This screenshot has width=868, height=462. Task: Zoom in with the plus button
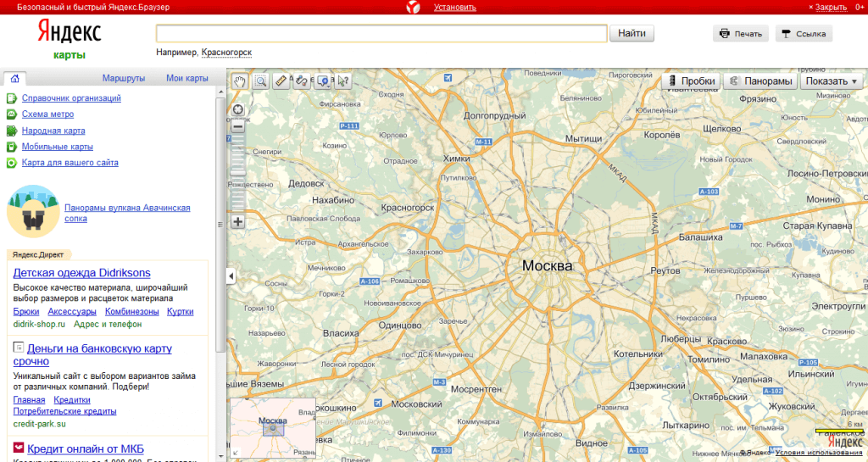pyautogui.click(x=238, y=222)
